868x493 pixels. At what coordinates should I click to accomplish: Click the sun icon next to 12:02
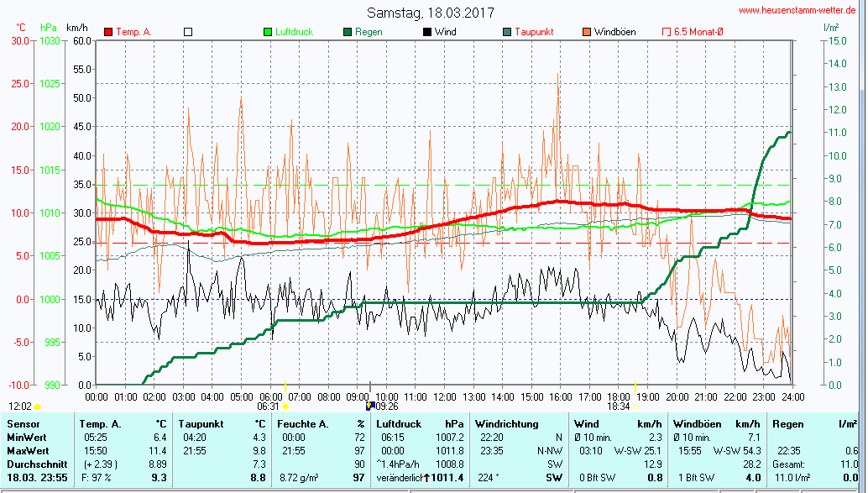(x=38, y=406)
